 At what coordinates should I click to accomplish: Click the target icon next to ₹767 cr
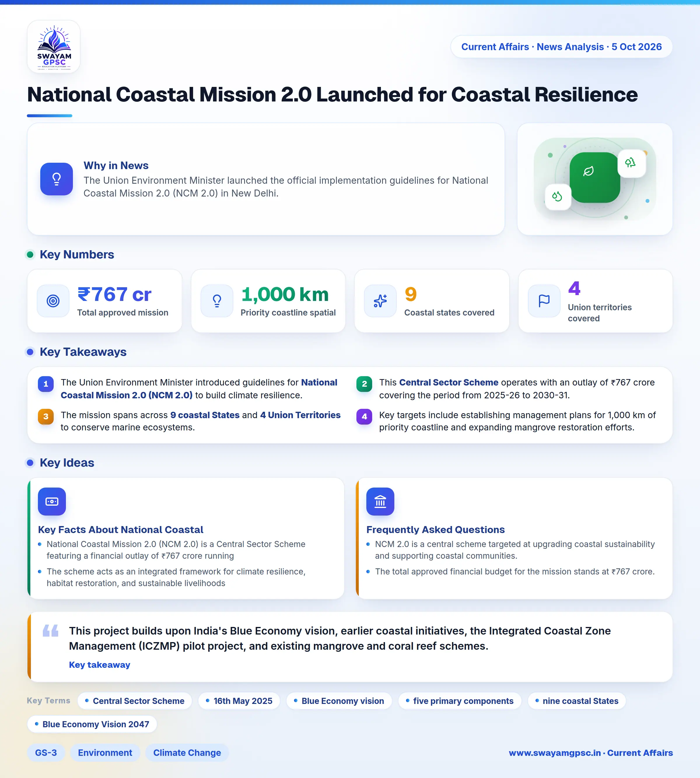tap(53, 301)
